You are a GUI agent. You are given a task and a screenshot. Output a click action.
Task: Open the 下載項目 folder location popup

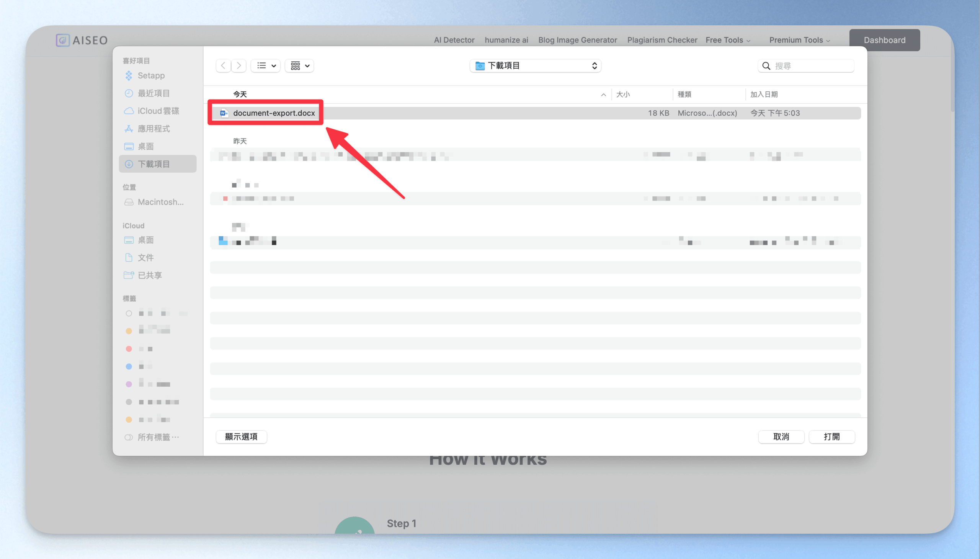536,65
